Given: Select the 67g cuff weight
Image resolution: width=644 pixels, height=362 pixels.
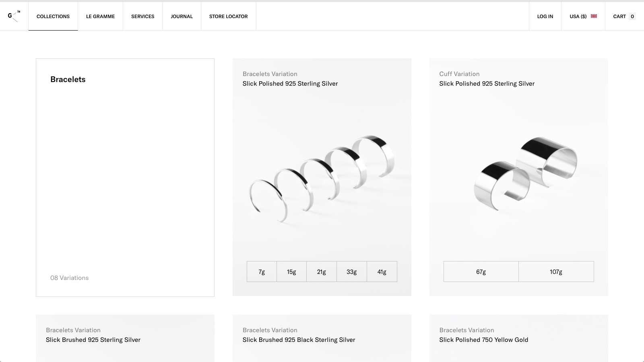Looking at the screenshot, I should [481, 272].
